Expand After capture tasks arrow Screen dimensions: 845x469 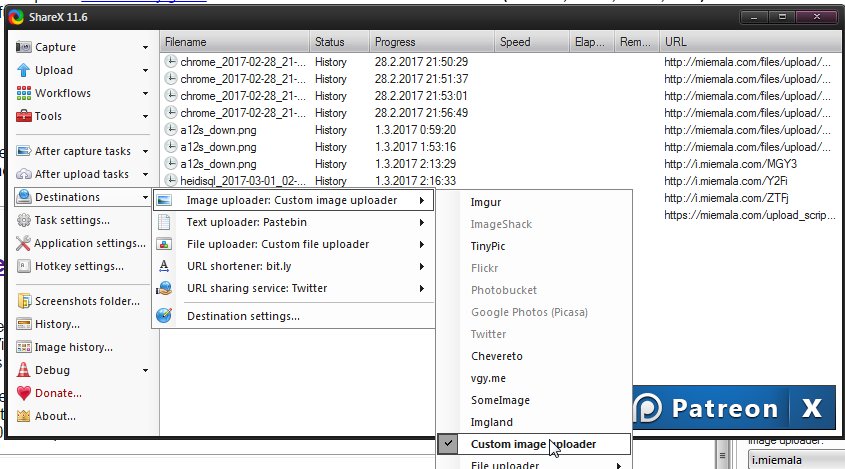coord(146,151)
